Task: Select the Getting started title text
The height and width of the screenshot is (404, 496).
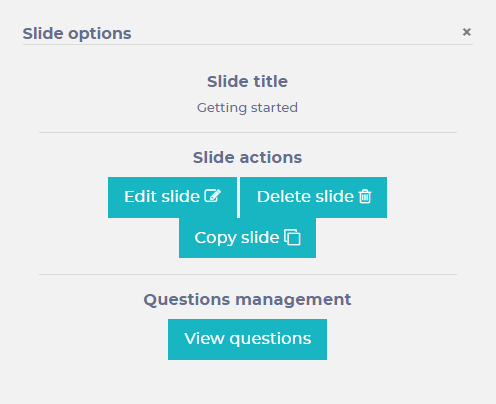Action: 247,108
